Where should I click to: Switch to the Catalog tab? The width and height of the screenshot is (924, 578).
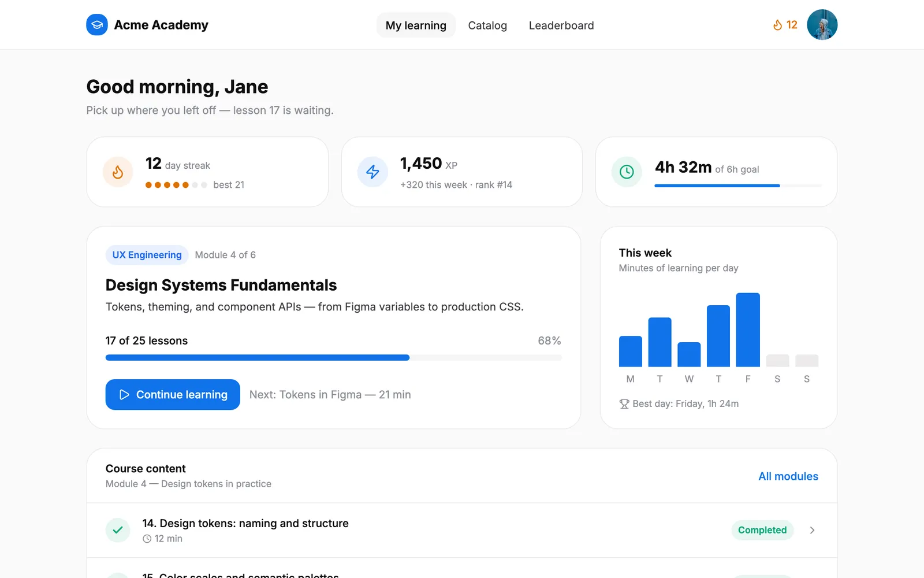[x=487, y=25]
